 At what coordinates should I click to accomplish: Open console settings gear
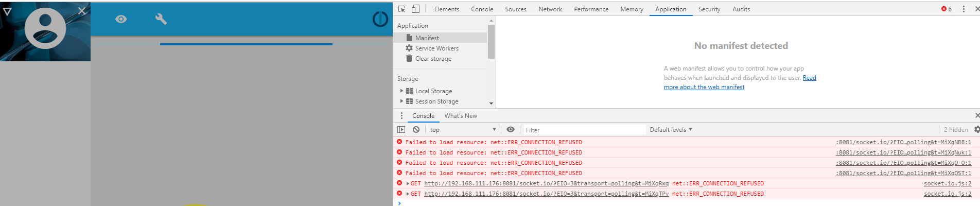[x=976, y=130]
